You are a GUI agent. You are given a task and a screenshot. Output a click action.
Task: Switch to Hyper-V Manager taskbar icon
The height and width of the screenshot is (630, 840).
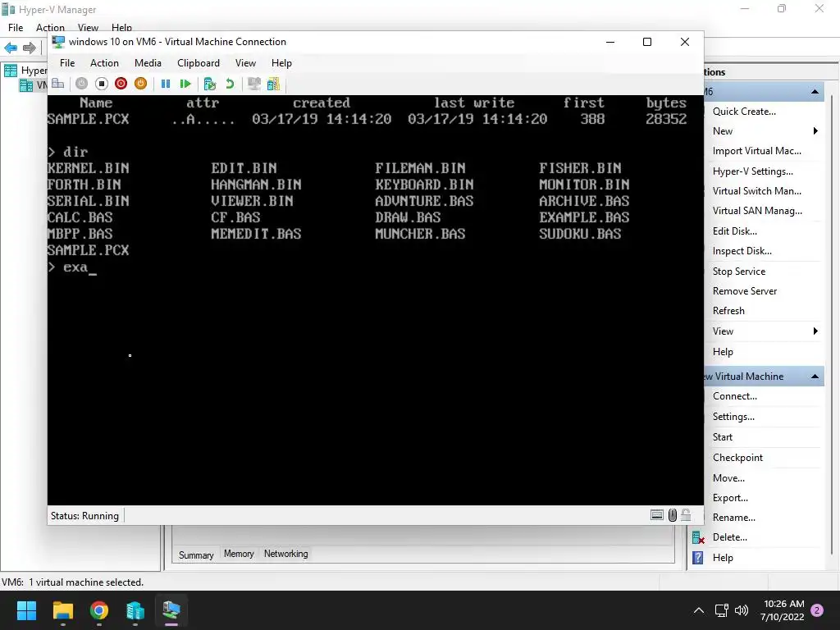tap(135, 610)
